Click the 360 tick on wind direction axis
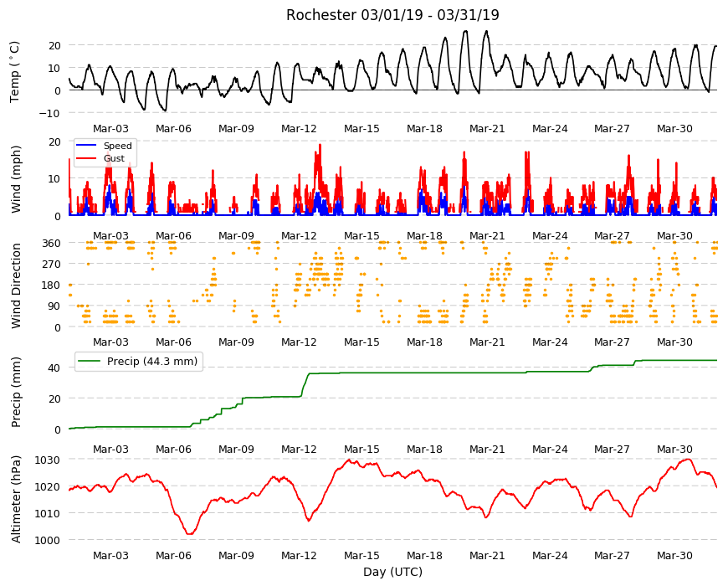Image resolution: width=728 pixels, height=586 pixels. 52,243
